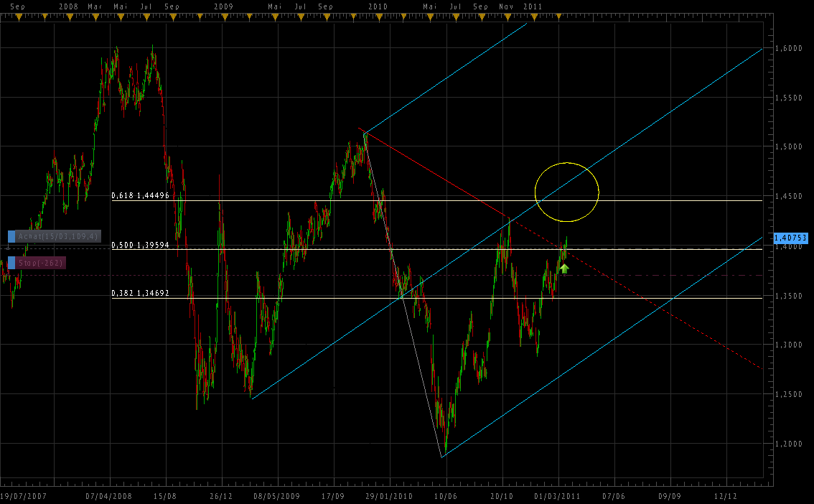The width and height of the screenshot is (814, 504).
Task: Click the 0,382 1,34692 Fibonacci level label
Action: [140, 293]
